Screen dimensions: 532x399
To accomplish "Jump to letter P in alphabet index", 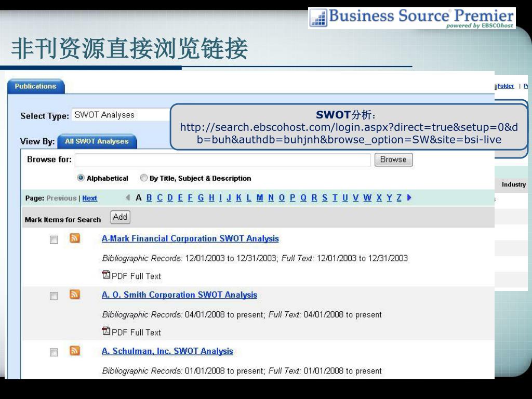I will point(292,198).
